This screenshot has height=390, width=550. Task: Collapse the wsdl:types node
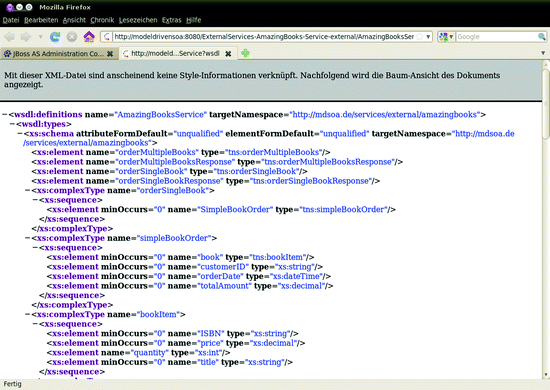coord(12,124)
